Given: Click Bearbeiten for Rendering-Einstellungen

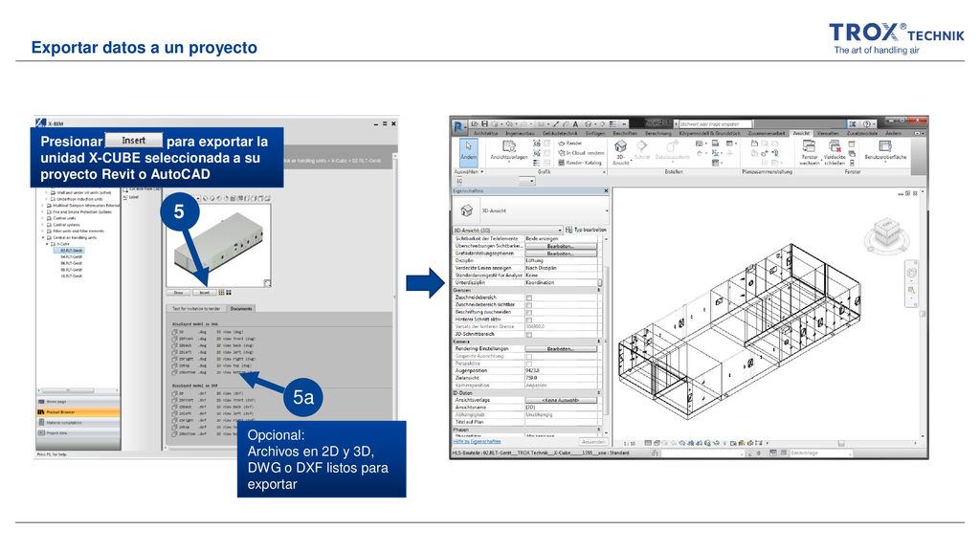Looking at the screenshot, I should pos(561,349).
